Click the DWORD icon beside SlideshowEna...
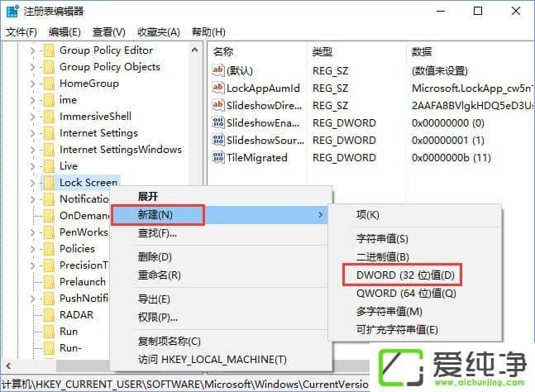Image resolution: width=535 pixels, height=392 pixels. coord(218,122)
